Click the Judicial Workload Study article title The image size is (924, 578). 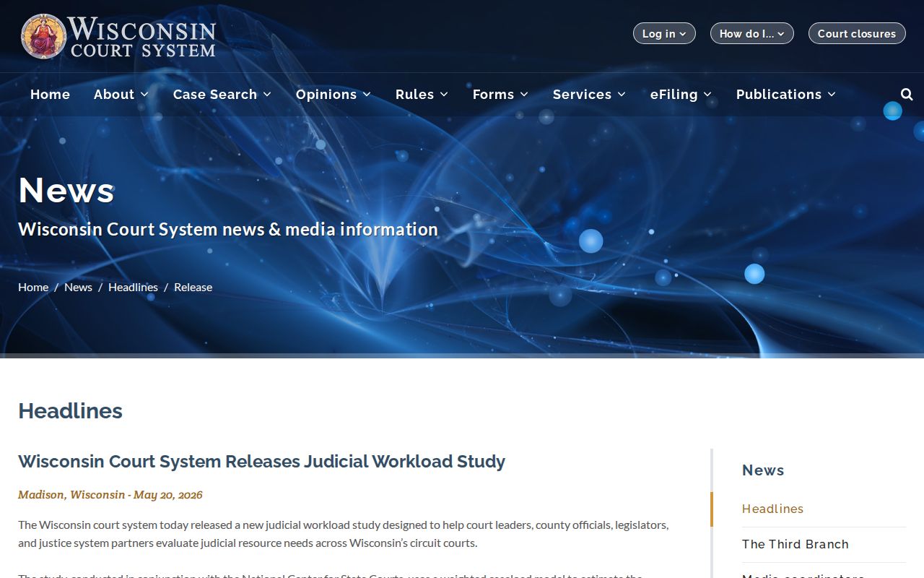pos(261,461)
